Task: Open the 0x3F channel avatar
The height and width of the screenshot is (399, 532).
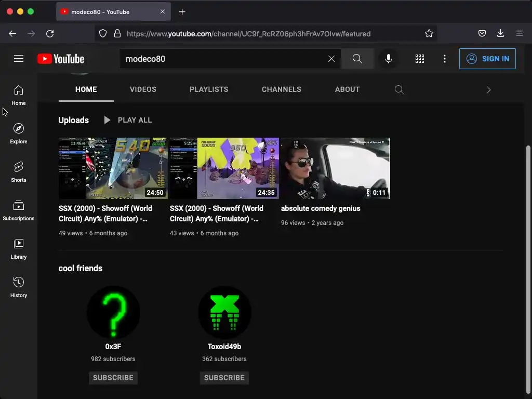Action: (x=113, y=312)
